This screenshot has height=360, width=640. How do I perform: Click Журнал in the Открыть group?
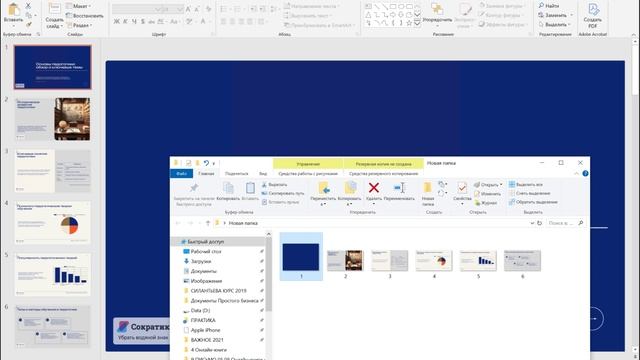(486, 202)
